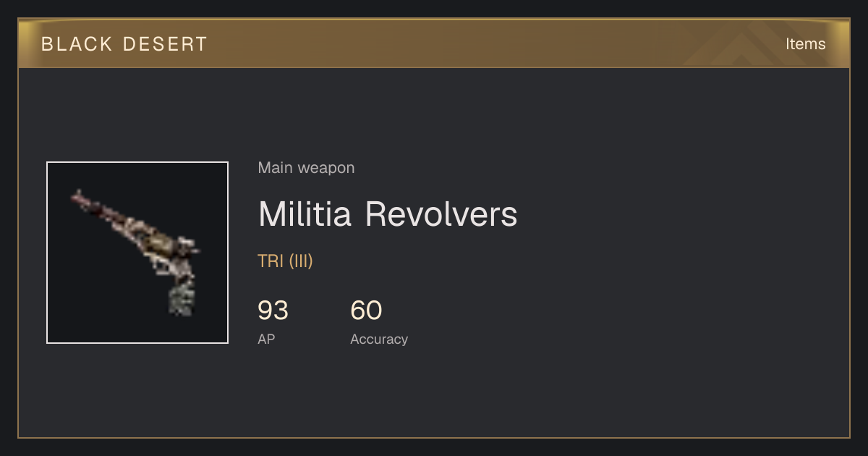Screen dimensions: 868x456
Task: Click the chevron emblem in the header banner
Action: tap(745, 45)
